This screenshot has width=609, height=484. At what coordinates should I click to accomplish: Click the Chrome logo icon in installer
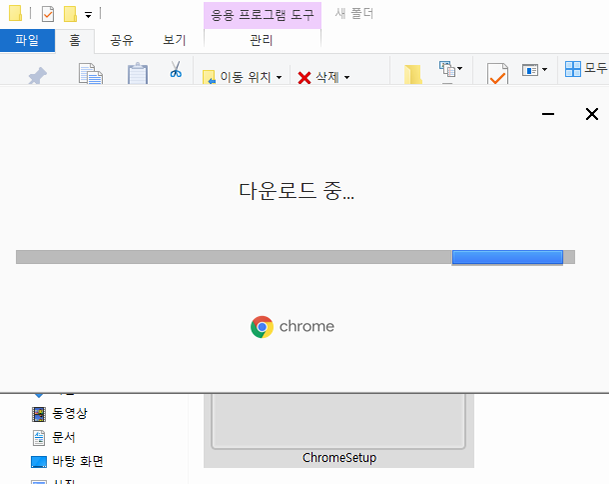tap(262, 327)
